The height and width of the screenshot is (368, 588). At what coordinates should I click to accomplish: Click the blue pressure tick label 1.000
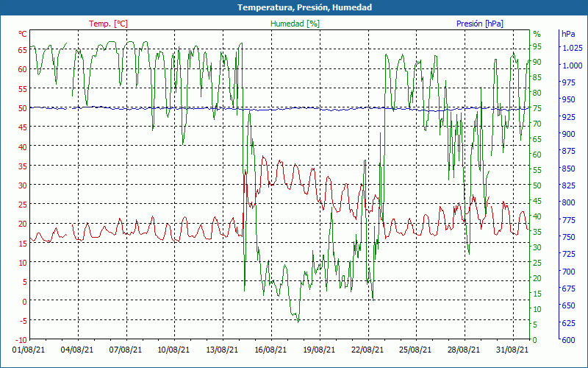point(573,66)
